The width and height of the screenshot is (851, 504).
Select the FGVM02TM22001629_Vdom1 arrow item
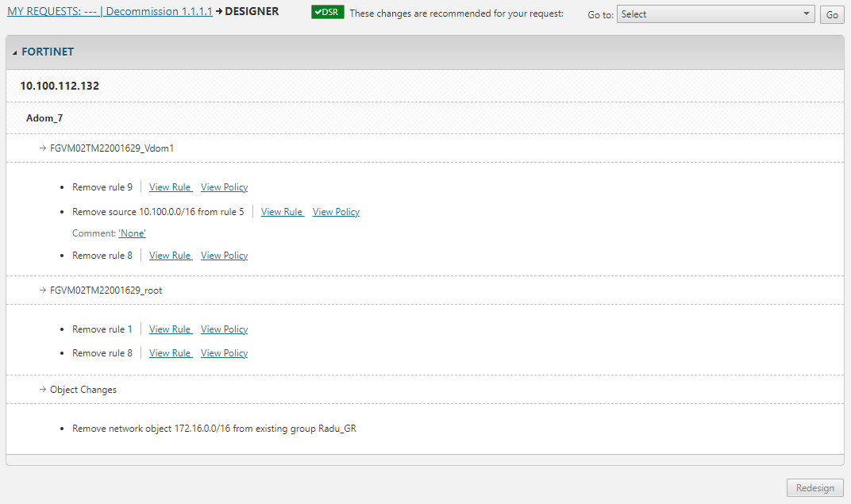111,148
